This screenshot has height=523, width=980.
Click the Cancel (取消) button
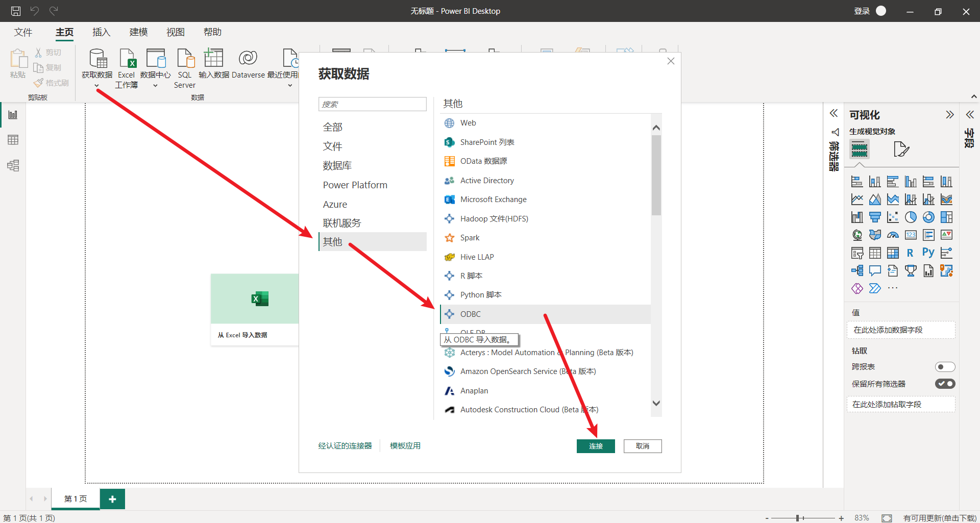click(643, 446)
